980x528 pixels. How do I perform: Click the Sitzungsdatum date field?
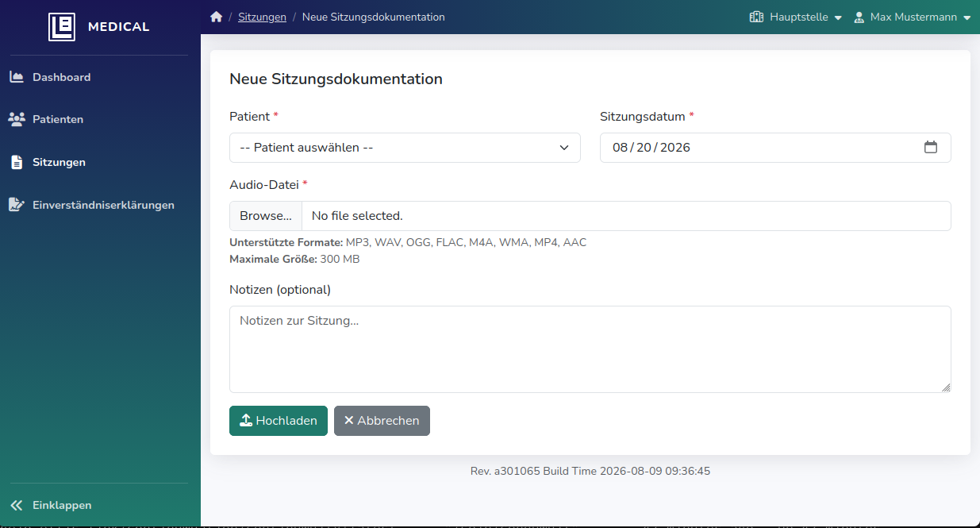point(775,148)
